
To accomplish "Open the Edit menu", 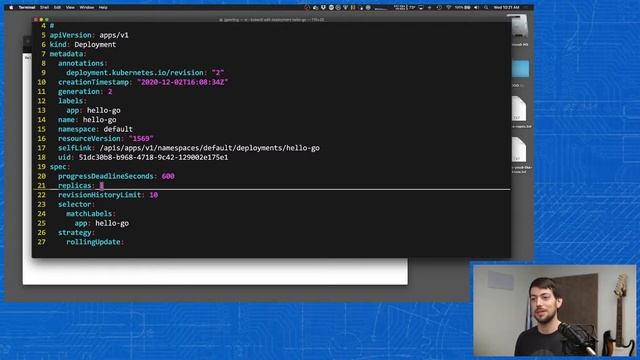I will point(58,7).
